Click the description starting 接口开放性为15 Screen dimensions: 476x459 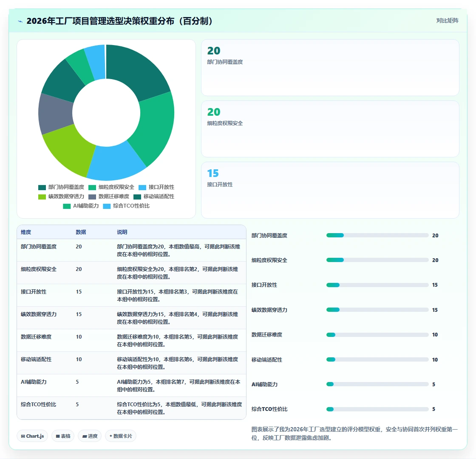pyautogui.click(x=178, y=295)
